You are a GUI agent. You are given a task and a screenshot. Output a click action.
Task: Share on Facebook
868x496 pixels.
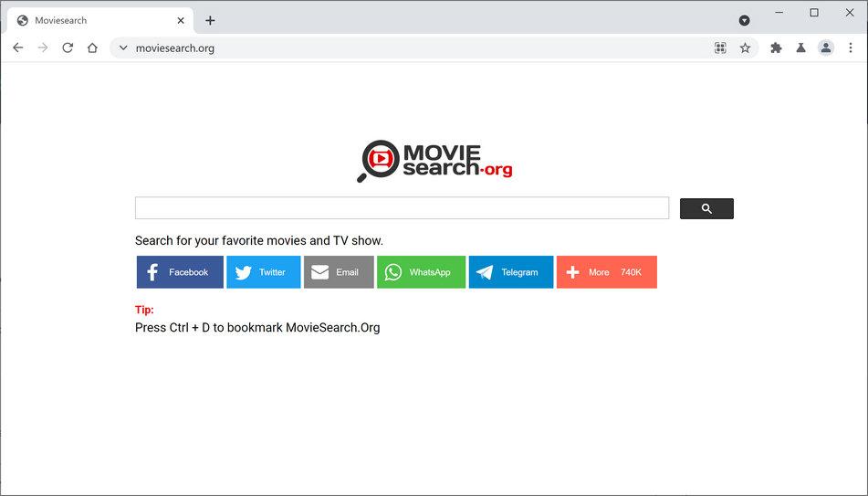[x=180, y=272]
